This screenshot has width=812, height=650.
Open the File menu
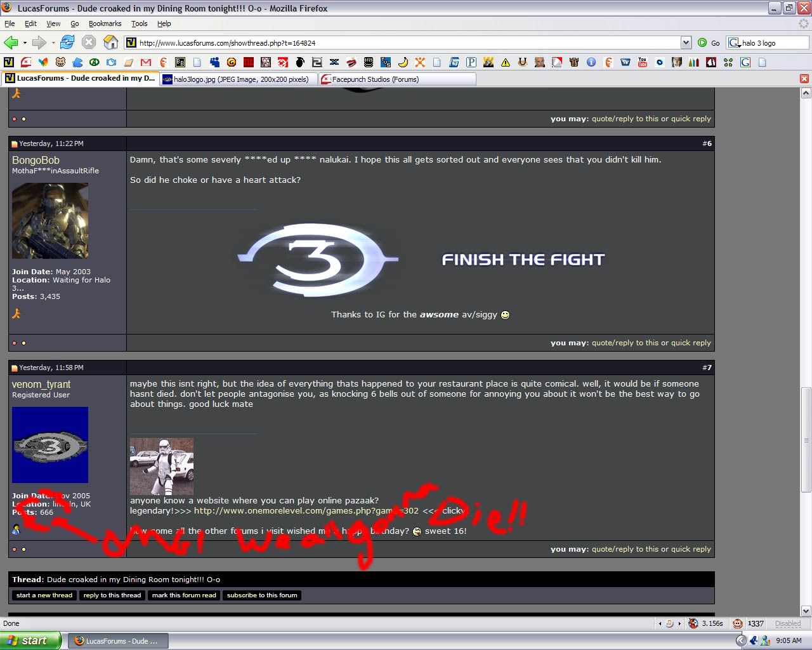point(10,23)
